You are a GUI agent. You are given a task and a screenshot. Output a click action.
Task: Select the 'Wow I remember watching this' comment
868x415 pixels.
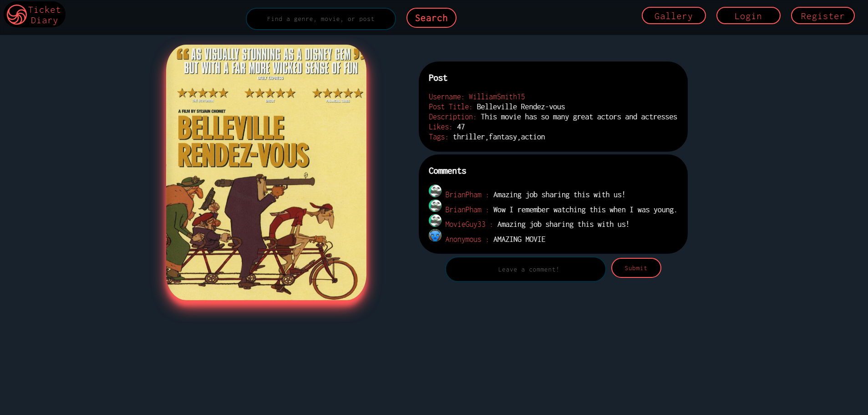click(585, 210)
